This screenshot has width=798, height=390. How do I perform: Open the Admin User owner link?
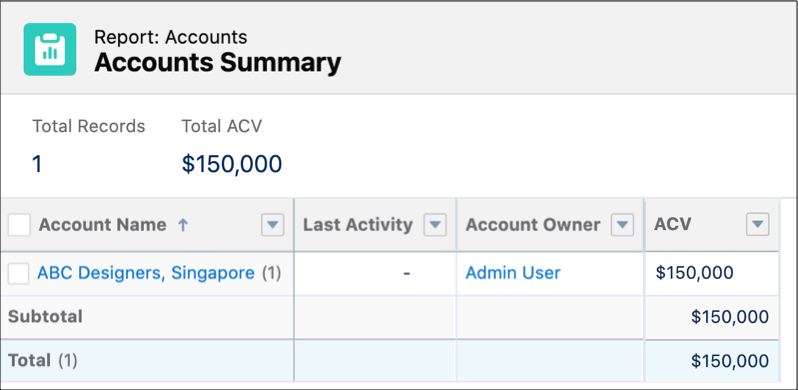[512, 273]
